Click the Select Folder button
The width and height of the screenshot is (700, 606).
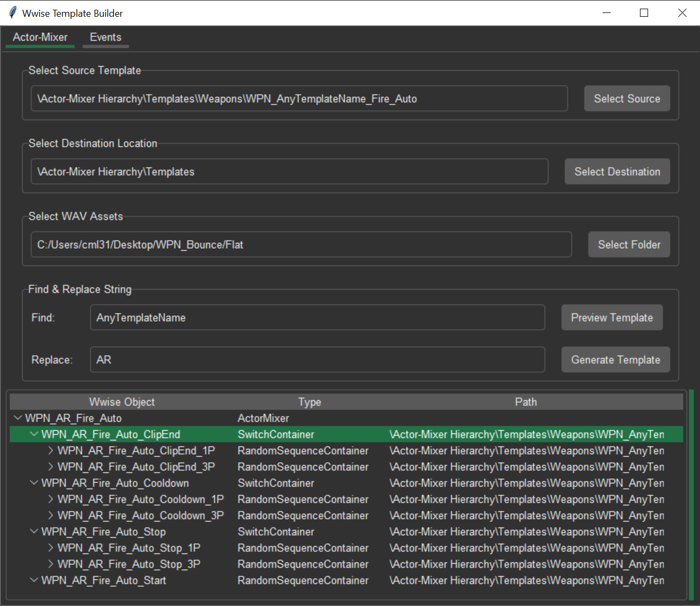tap(629, 244)
